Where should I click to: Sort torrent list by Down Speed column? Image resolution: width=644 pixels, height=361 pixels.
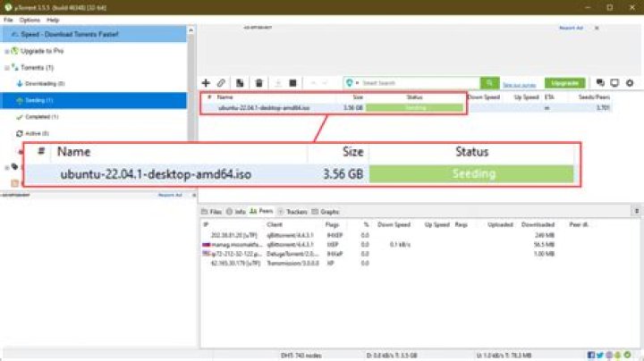pos(484,97)
